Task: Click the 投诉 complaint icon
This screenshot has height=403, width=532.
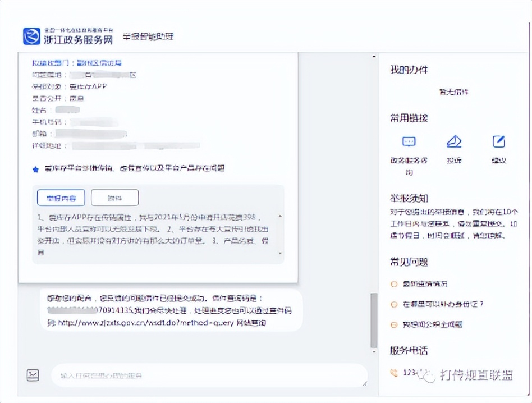Action: [453, 141]
